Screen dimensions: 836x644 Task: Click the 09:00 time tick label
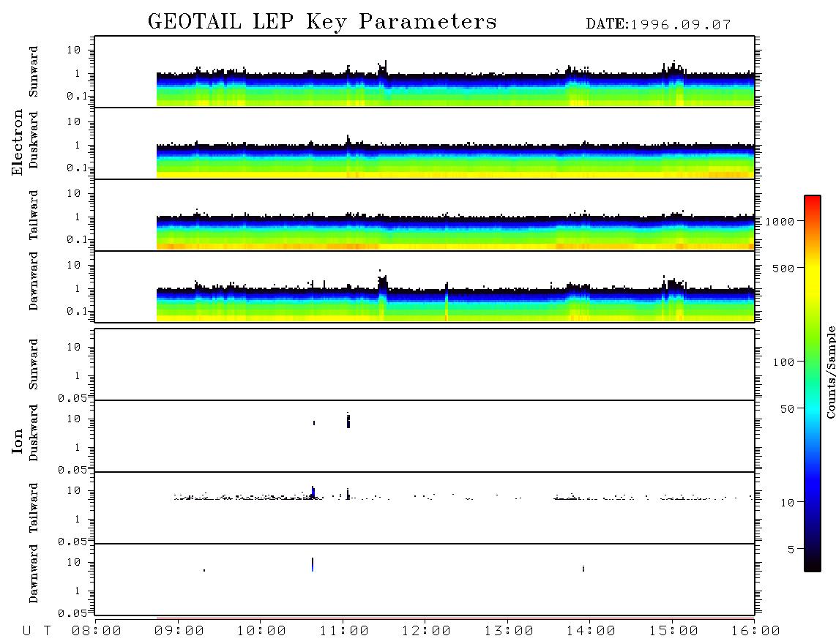(x=179, y=632)
